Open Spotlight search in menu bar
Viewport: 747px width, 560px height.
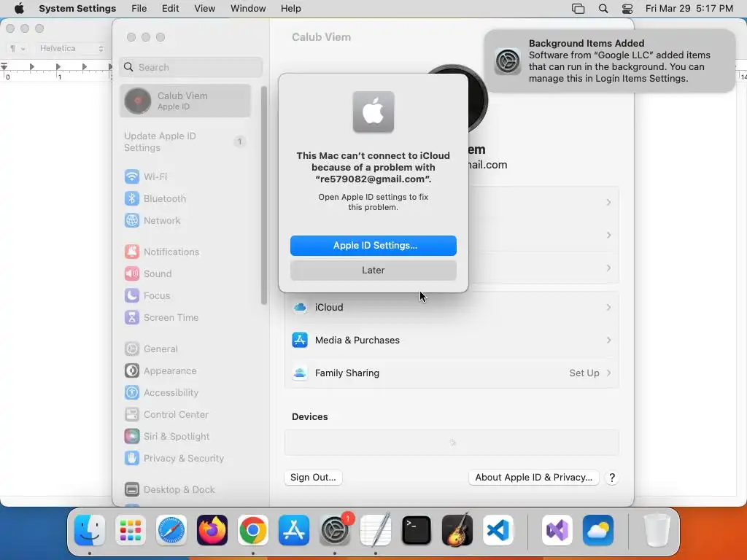(x=603, y=9)
